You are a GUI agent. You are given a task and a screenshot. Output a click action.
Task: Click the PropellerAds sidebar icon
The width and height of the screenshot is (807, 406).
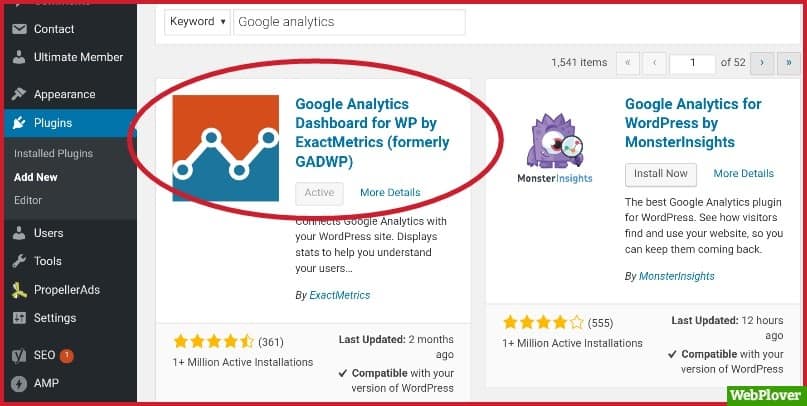click(19, 290)
